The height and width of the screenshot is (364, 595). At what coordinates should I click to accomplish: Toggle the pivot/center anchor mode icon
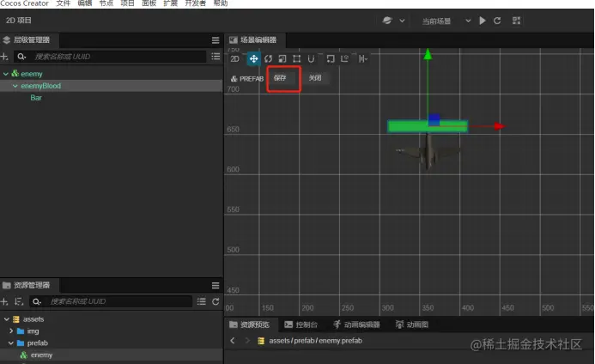pyautogui.click(x=331, y=59)
